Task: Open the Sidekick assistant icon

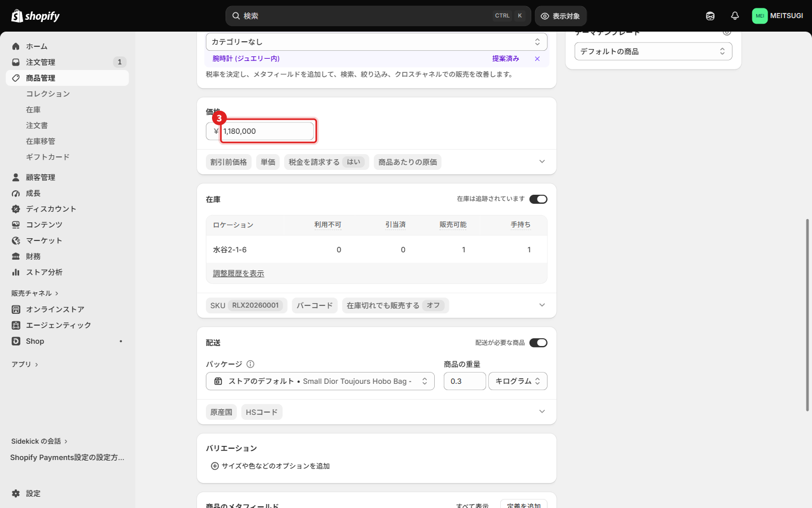Action: tap(710, 16)
